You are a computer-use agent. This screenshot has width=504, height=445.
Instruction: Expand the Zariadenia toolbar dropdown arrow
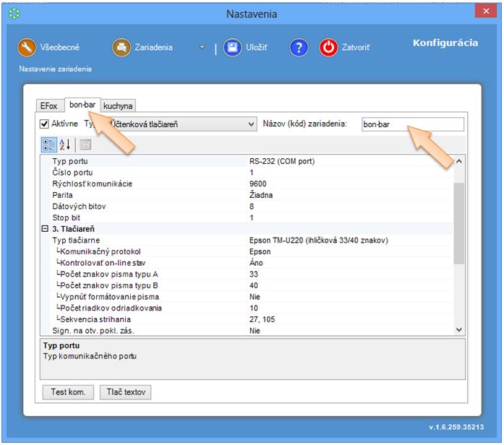pyautogui.click(x=202, y=47)
